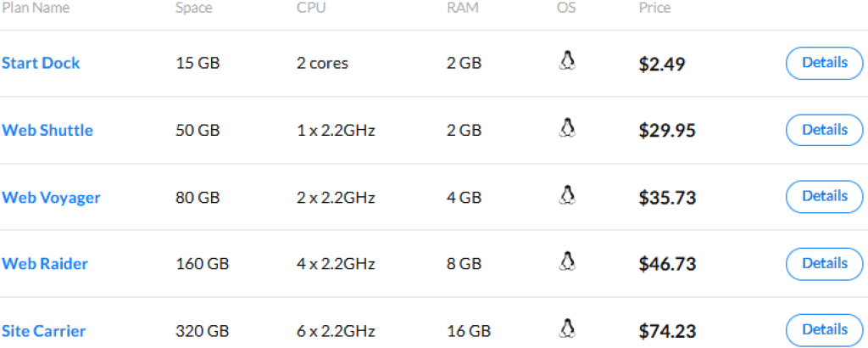Click the Linux penguin icon for Web Raider

(x=567, y=261)
